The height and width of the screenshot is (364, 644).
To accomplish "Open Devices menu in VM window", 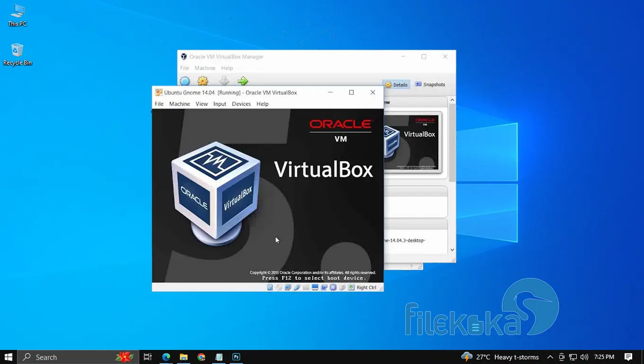I will click(241, 104).
